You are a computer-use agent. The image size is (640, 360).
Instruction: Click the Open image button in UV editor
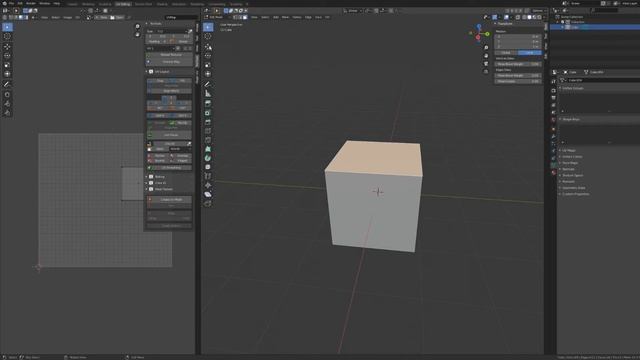(x=117, y=18)
